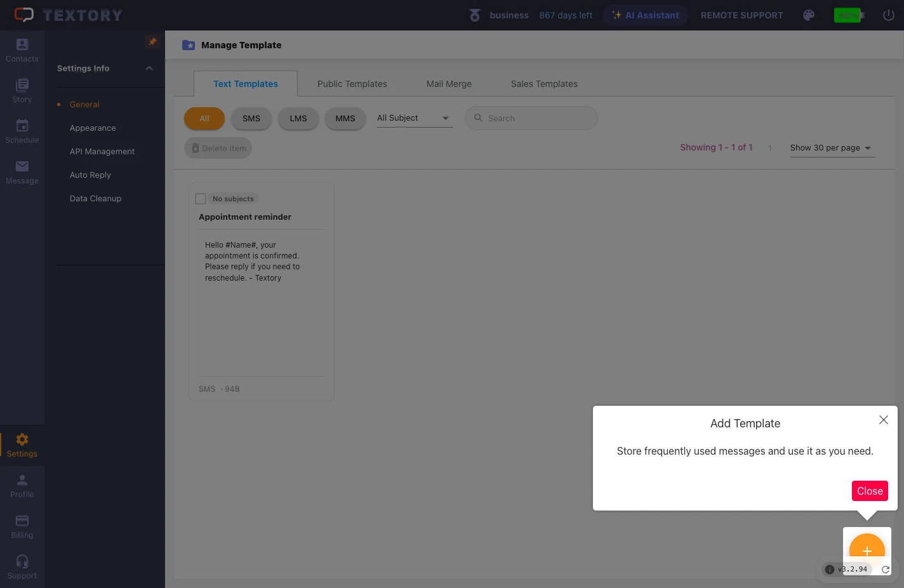Click the business plan medal icon
Viewport: 904px width, 588px height.
click(x=475, y=15)
